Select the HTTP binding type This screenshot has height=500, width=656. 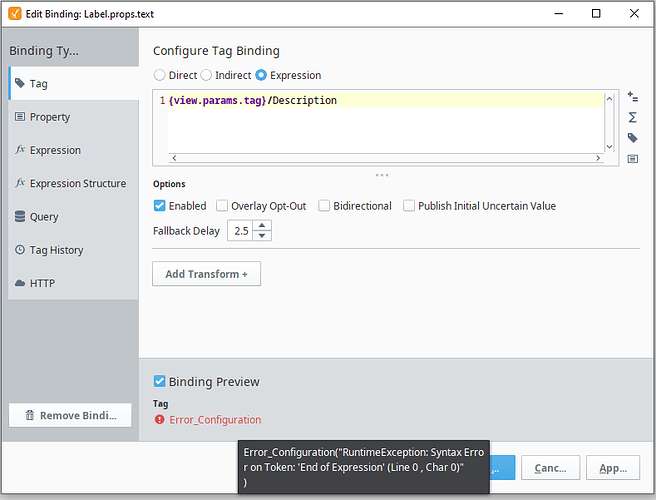[74, 283]
